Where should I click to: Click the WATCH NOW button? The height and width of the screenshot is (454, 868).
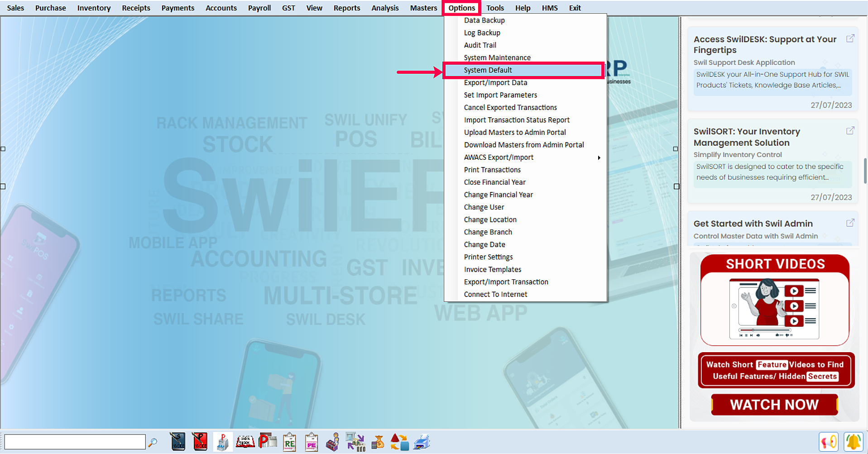tap(774, 404)
